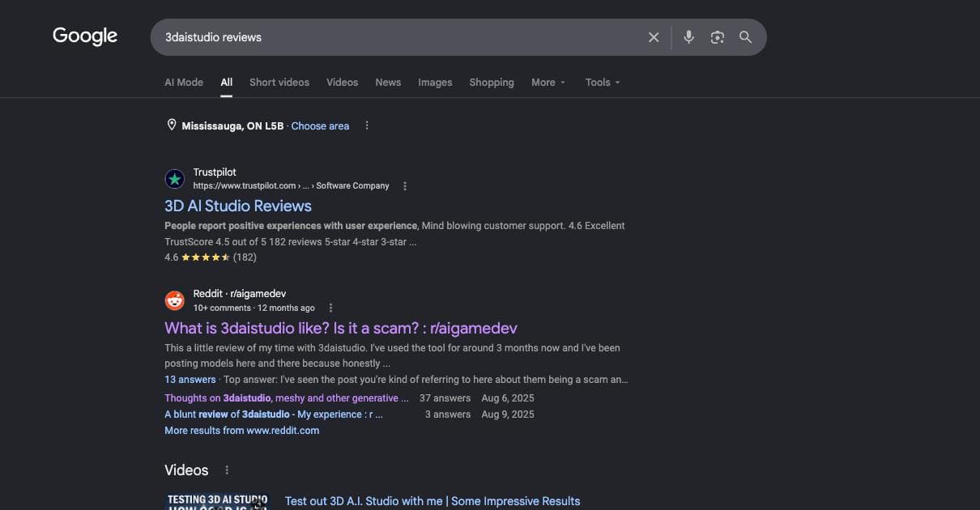Click the Testing 3D AI Studio video thumbnail
The height and width of the screenshot is (510, 980).
tap(217, 501)
